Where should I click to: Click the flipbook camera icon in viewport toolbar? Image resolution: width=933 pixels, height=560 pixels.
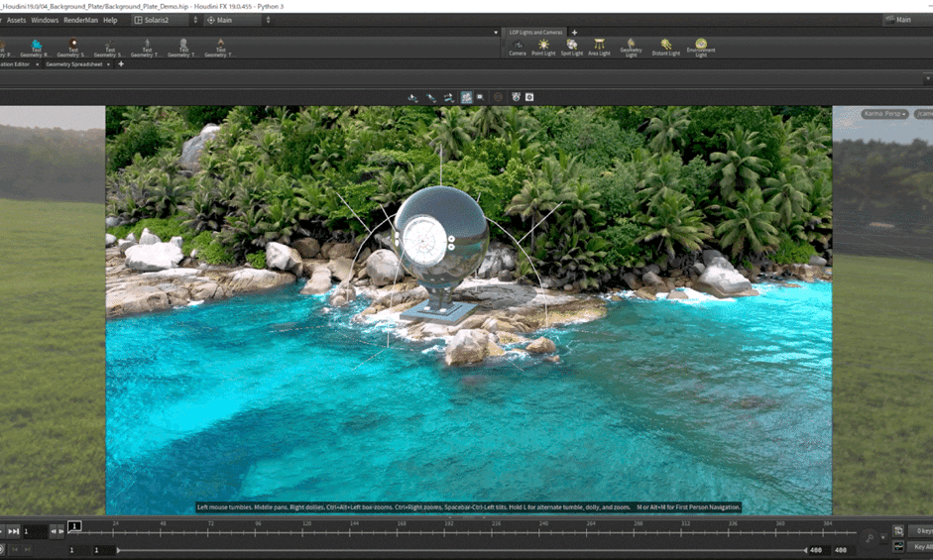(x=529, y=97)
